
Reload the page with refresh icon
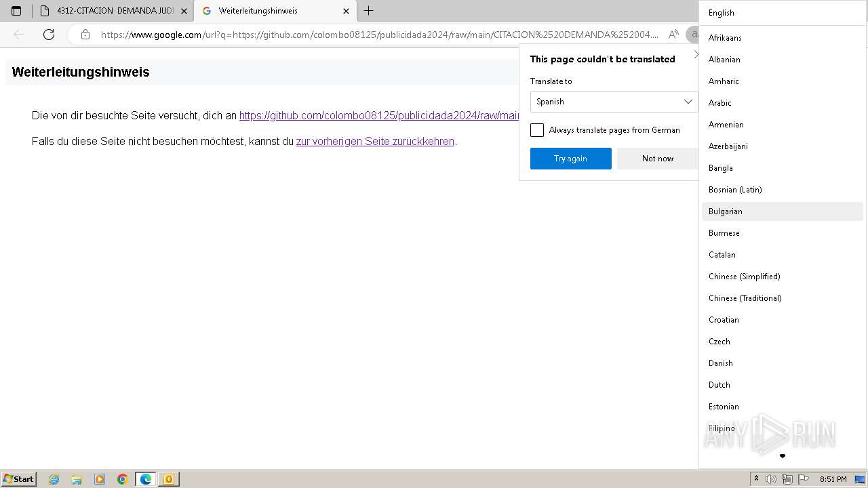[49, 35]
